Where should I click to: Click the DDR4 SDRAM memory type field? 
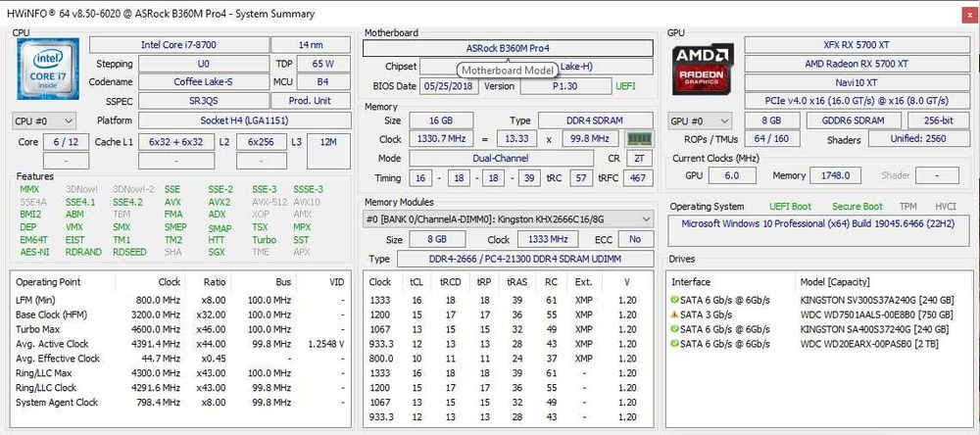point(596,121)
